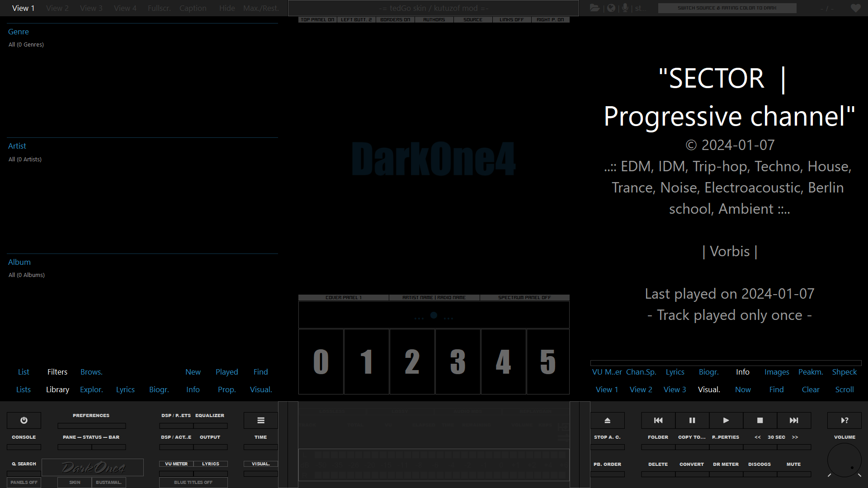Click the PREFERENCES button
This screenshot has width=868, height=488.
91,415
